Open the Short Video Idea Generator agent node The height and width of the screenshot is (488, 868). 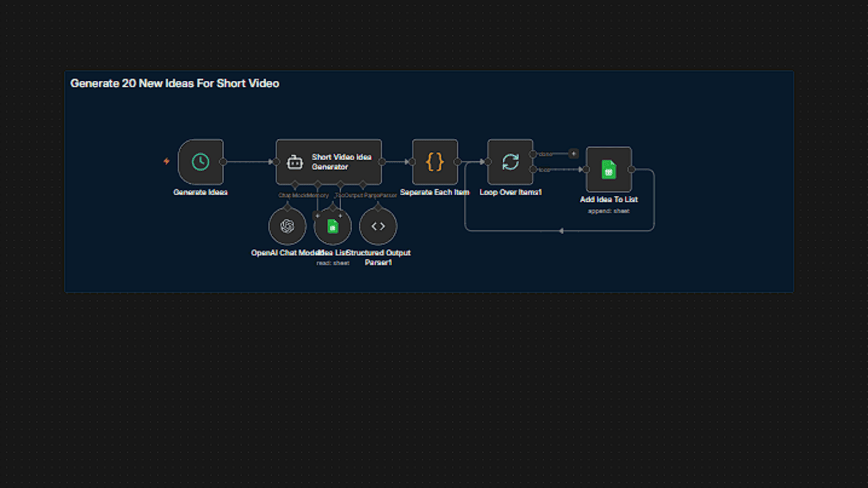click(x=329, y=162)
